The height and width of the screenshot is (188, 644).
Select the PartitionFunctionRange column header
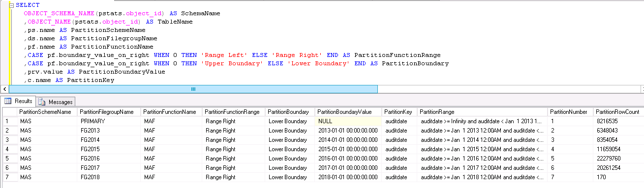(x=234, y=112)
